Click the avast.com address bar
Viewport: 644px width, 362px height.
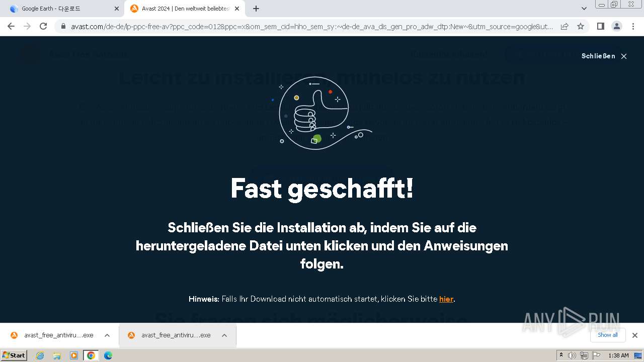312,26
